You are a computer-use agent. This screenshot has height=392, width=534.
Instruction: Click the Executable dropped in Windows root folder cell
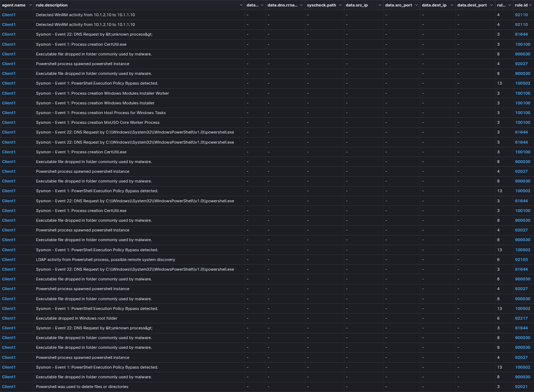77,318
